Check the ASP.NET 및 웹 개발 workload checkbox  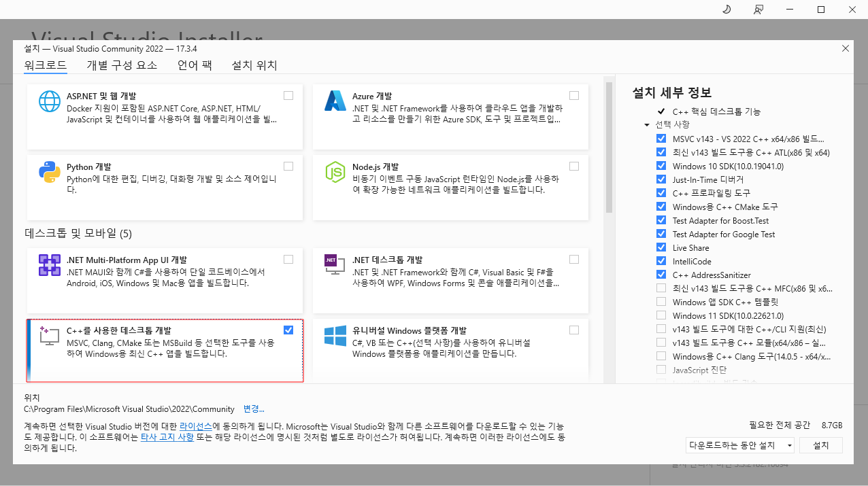[288, 96]
